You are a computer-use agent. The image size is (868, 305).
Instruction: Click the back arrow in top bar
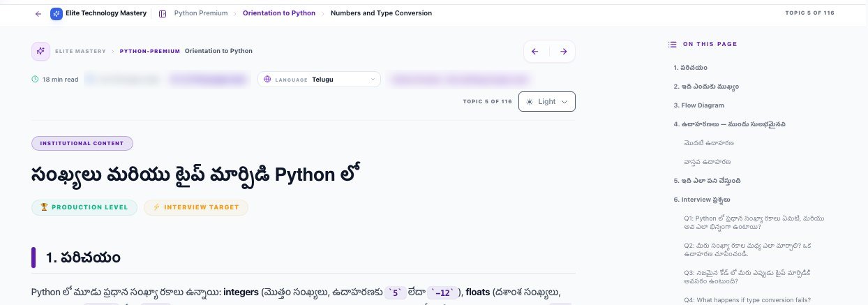[38, 13]
